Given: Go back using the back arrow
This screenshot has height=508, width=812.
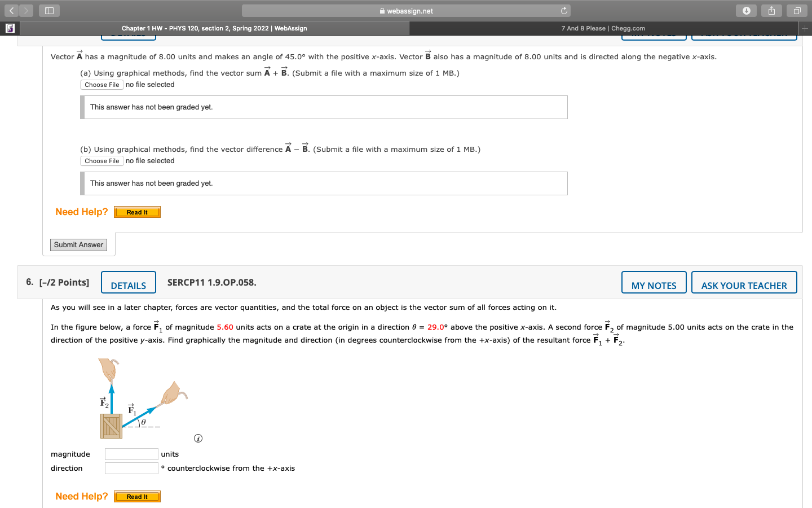Looking at the screenshot, I should pyautogui.click(x=12, y=10).
